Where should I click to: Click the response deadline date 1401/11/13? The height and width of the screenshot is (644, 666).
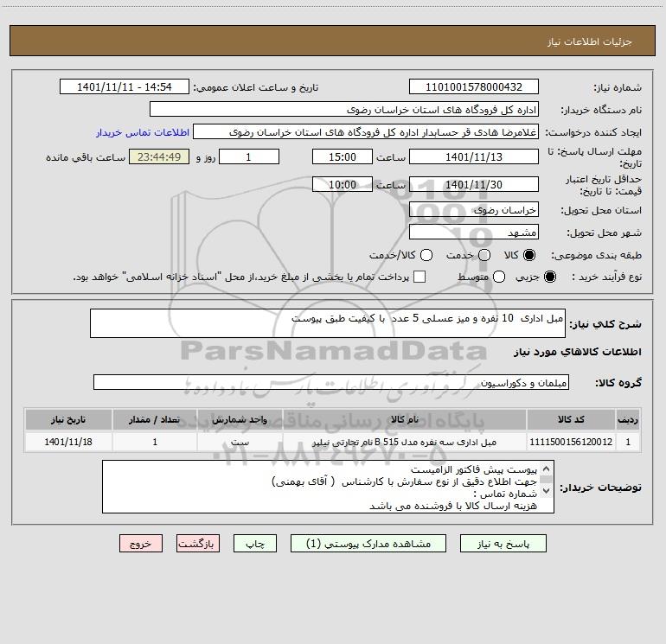coord(474,156)
